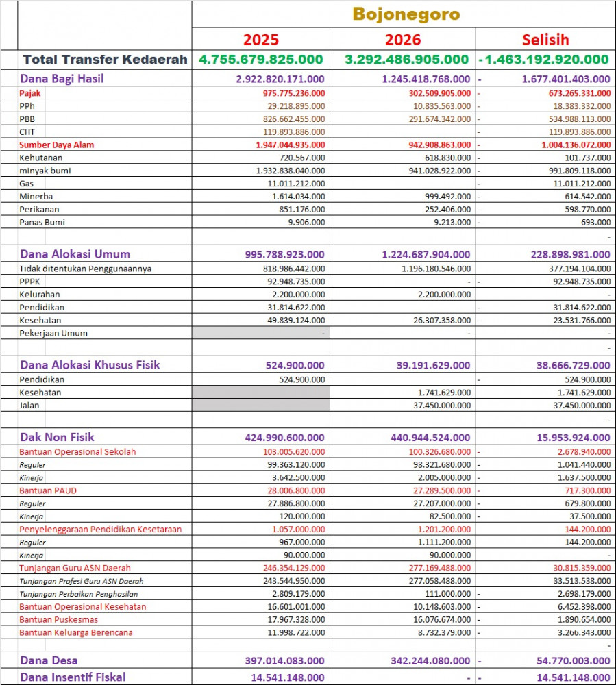This screenshot has height=685, width=616.
Task: Select total value 4.755.679.825.000
Action: (x=261, y=60)
